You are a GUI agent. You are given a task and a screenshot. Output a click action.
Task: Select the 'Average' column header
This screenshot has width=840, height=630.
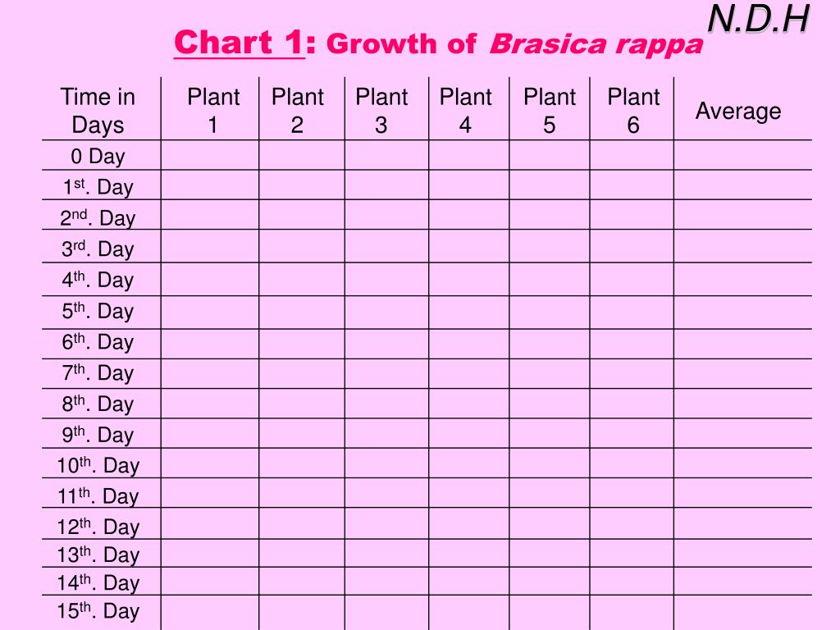pyautogui.click(x=738, y=112)
